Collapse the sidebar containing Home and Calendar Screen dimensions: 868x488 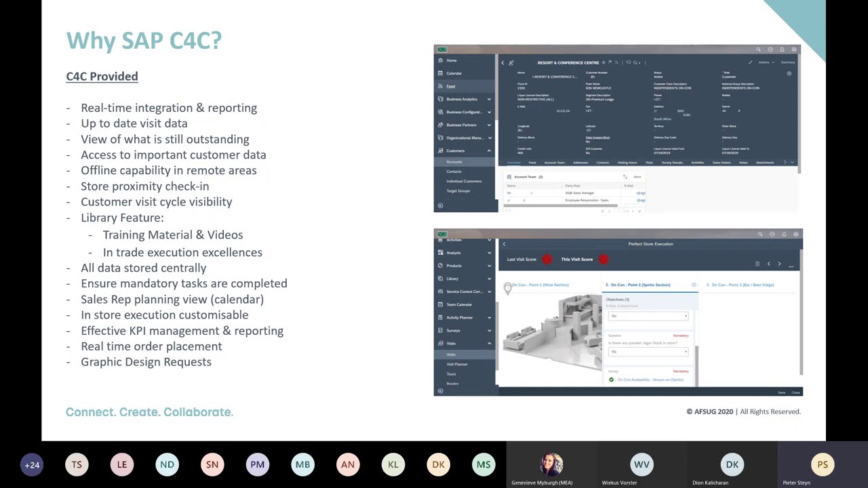click(x=440, y=205)
